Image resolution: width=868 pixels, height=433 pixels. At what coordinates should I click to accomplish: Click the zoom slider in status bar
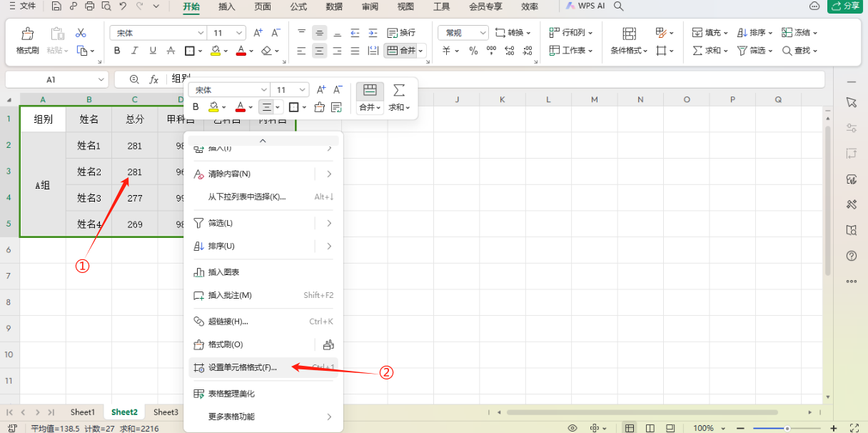click(787, 427)
